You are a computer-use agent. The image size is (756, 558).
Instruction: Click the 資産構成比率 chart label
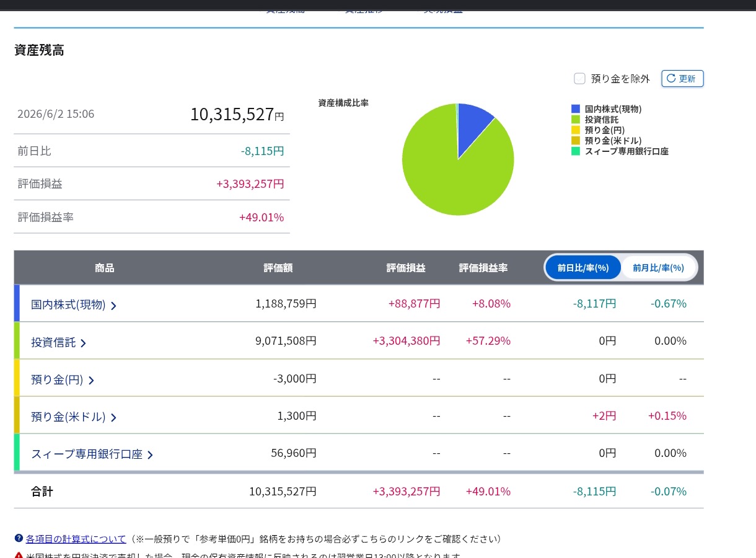(343, 103)
